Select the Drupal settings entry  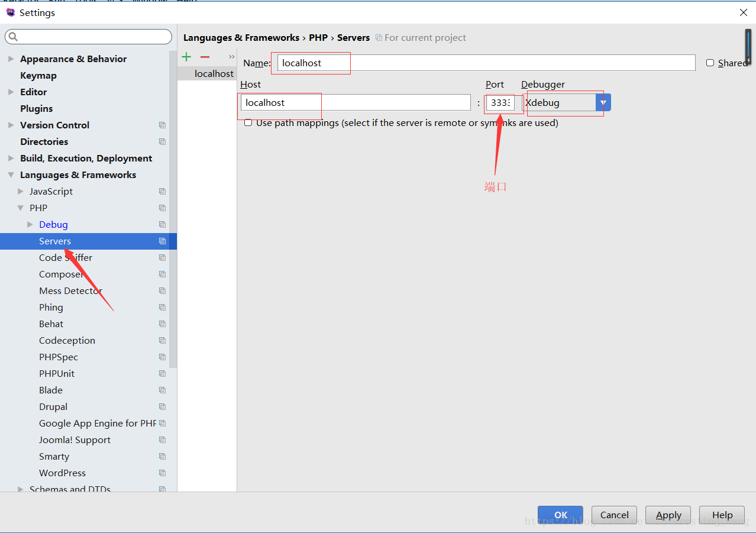[53, 407]
